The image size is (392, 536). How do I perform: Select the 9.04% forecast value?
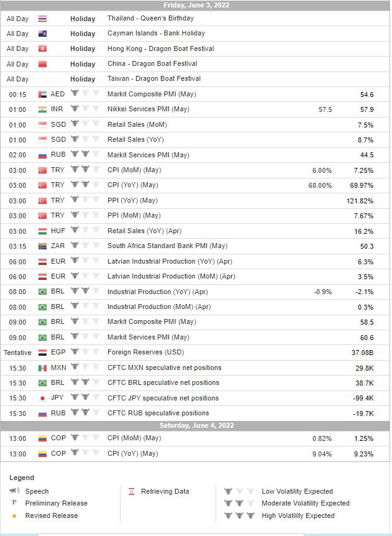coord(322,455)
